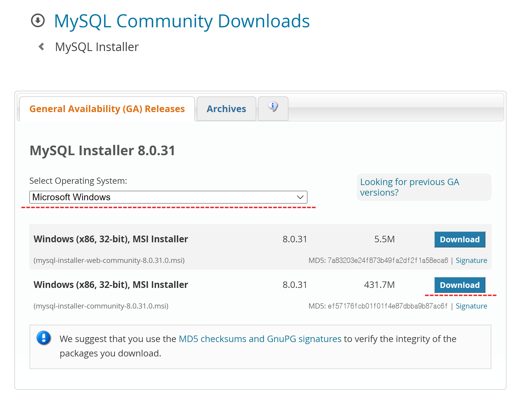Click the filename (mysql-installer-web-community-8.0.31.0.msi)
Screen dimensions: 532x399
[x=109, y=260]
